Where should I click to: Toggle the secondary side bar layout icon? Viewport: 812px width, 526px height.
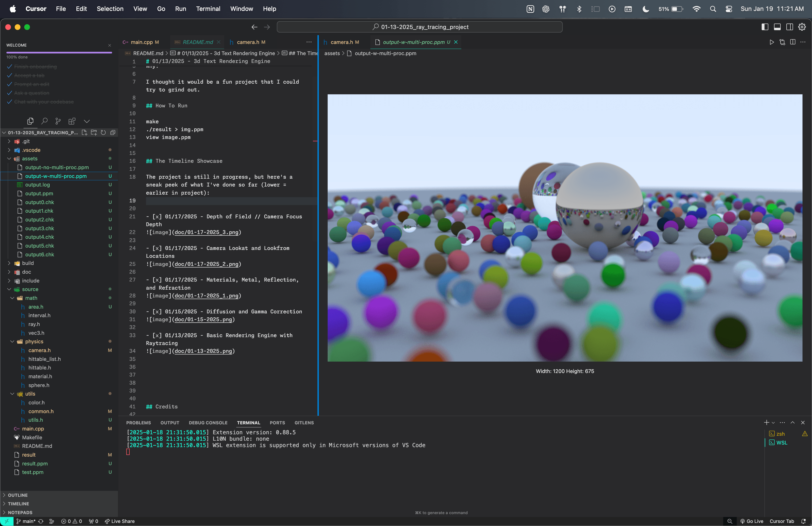pos(789,27)
